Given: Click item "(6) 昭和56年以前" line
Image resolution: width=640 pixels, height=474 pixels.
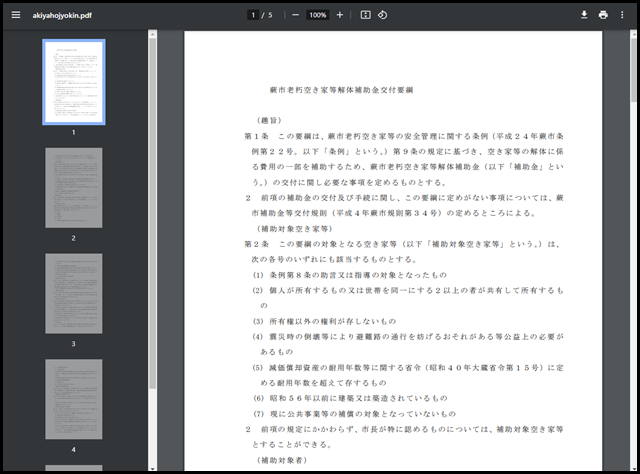Looking at the screenshot, I should point(350,398).
